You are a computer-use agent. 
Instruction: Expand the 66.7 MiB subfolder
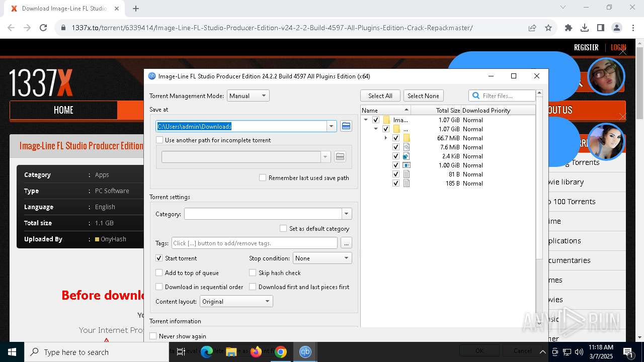(x=386, y=138)
